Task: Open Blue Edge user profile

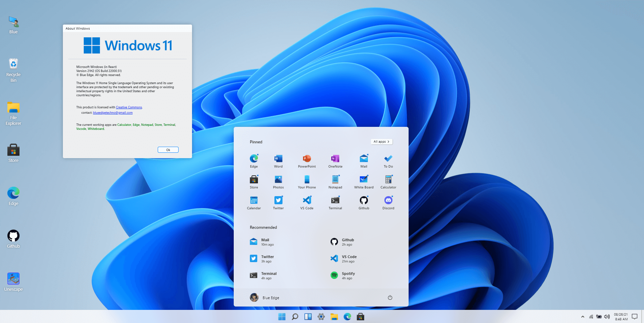Action: [265, 297]
